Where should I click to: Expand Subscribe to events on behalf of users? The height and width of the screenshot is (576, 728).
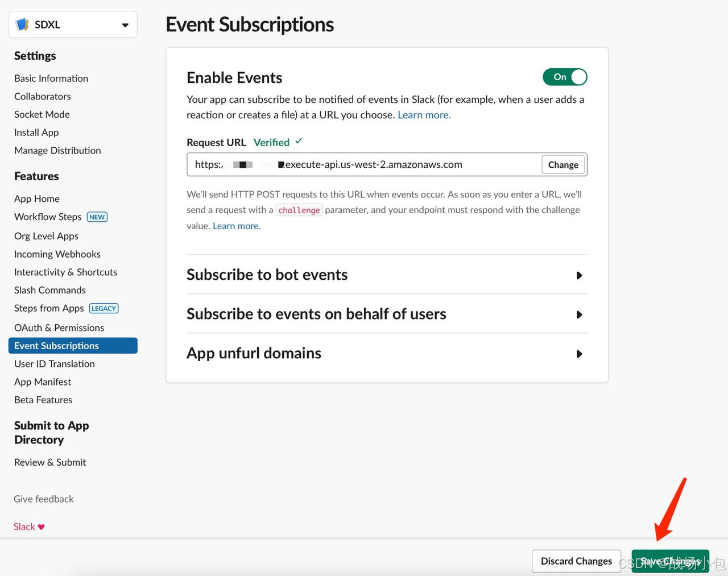pos(387,314)
